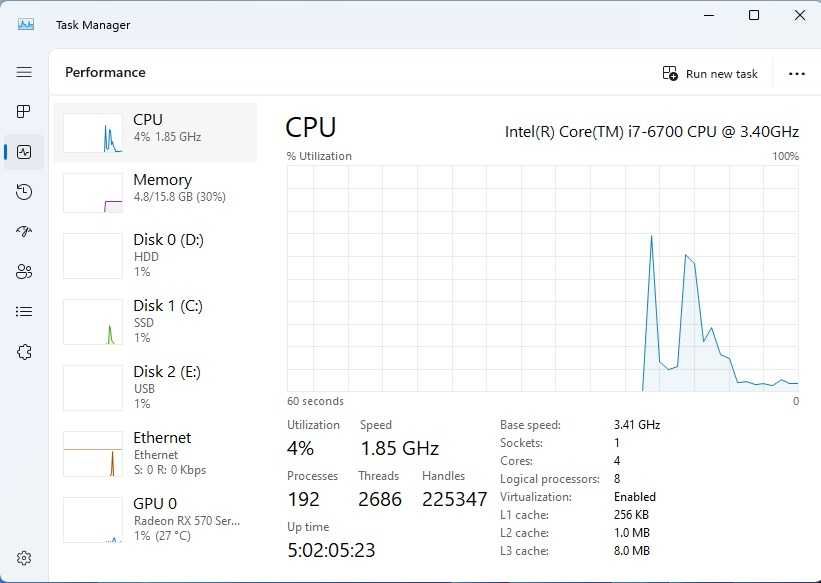Select Disk 1 (C:) SSD entry

pos(155,321)
